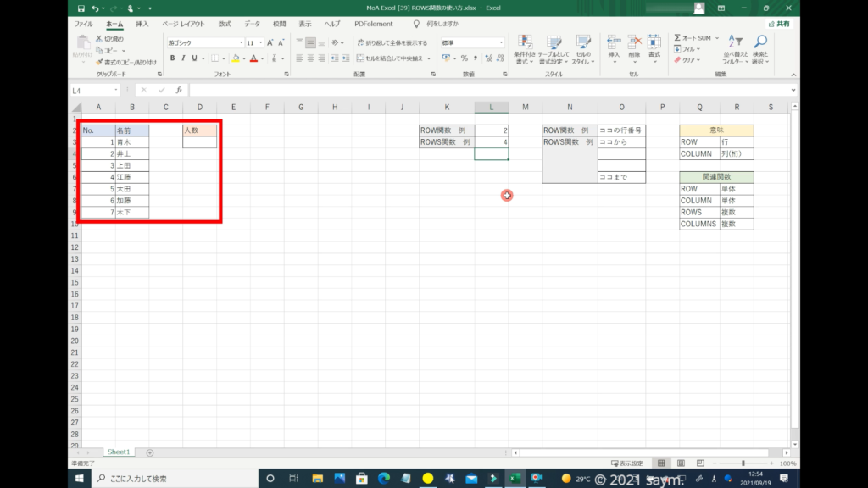Click the percent style icon
The width and height of the screenshot is (868, 488).
[464, 58]
